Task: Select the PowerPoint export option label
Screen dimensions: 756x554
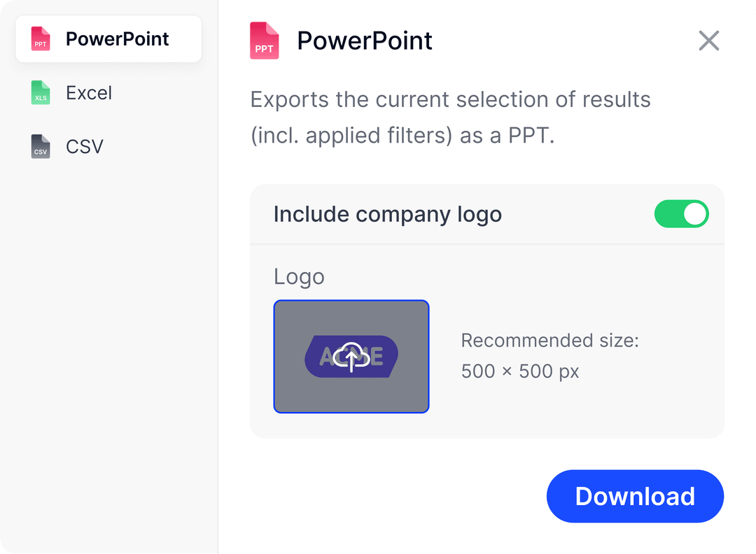Action: (x=117, y=39)
